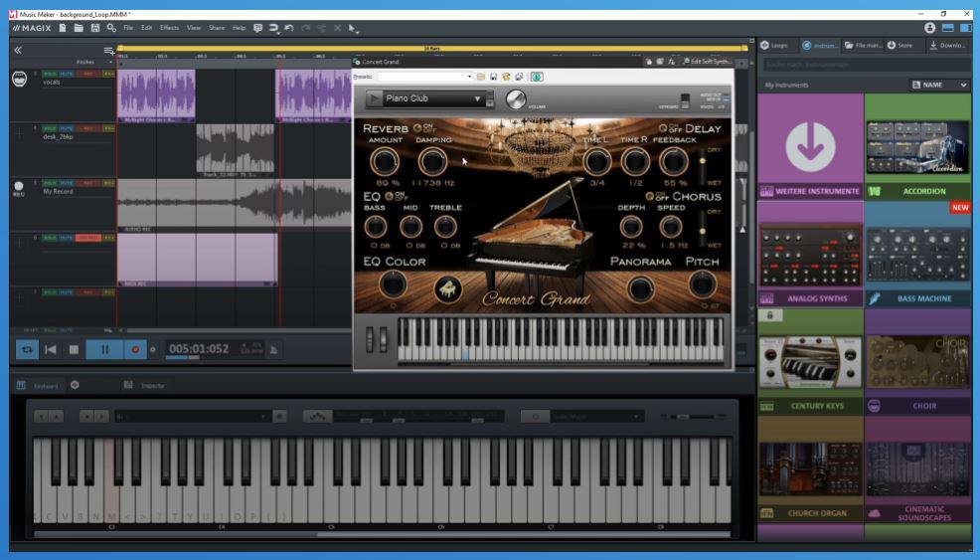The image size is (980, 560).
Task: Click the teal highlighted icon in the presets bar
Action: pos(537,77)
